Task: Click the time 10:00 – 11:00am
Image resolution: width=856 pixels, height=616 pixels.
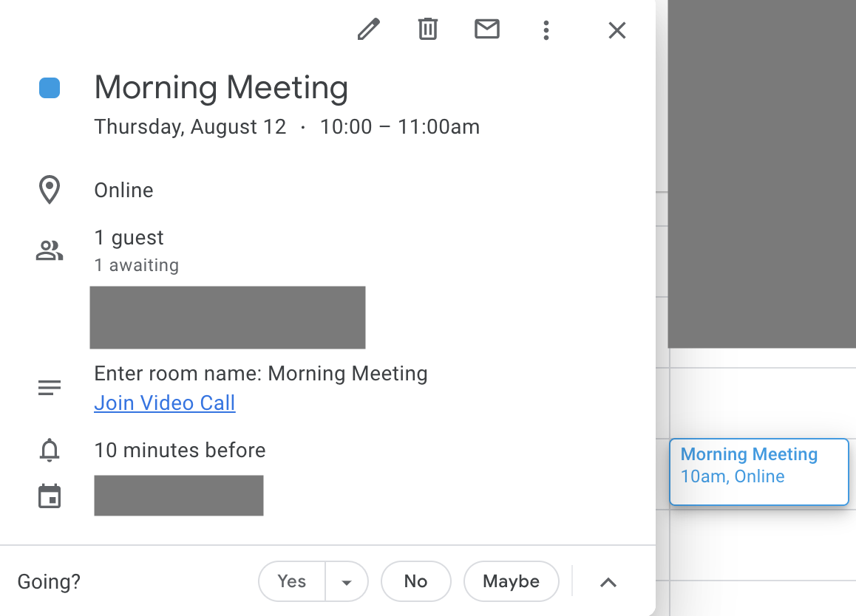Action: click(x=400, y=126)
